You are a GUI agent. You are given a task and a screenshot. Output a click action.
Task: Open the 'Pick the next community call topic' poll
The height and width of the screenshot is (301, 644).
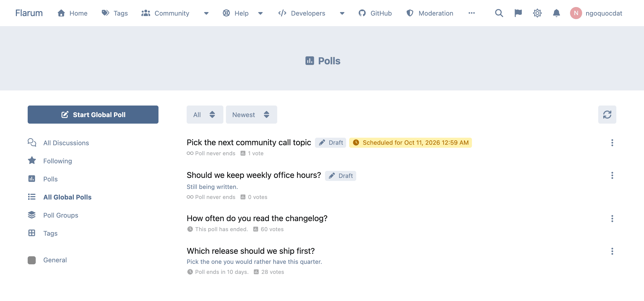point(249,142)
